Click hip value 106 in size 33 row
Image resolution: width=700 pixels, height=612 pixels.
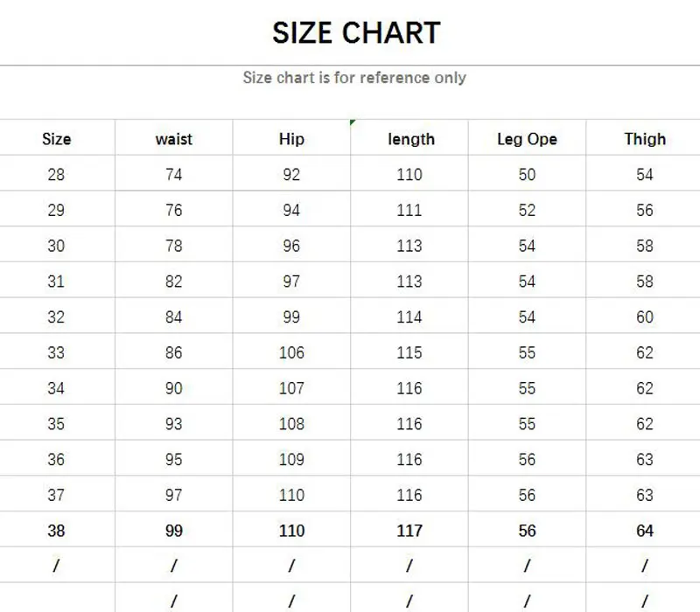(x=291, y=353)
